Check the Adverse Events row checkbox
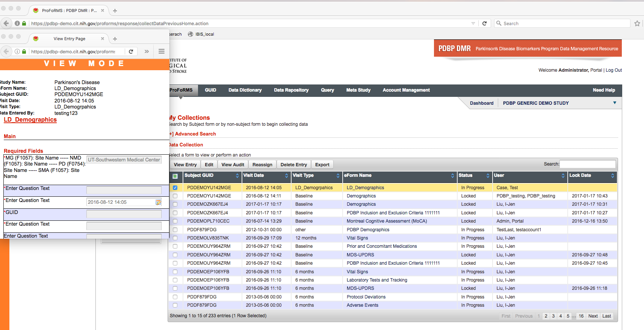Image resolution: width=644 pixels, height=330 pixels. (175, 305)
